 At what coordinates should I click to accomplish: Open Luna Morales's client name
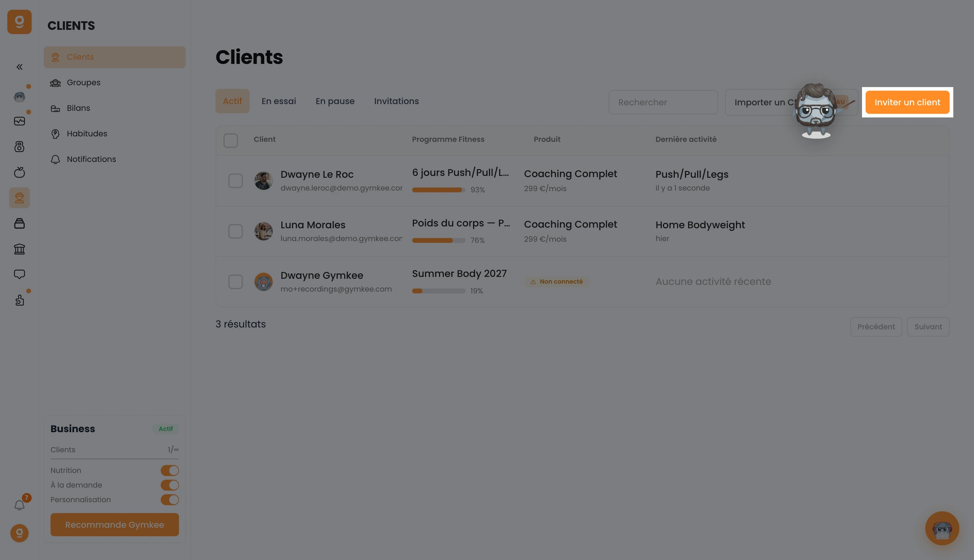[313, 225]
